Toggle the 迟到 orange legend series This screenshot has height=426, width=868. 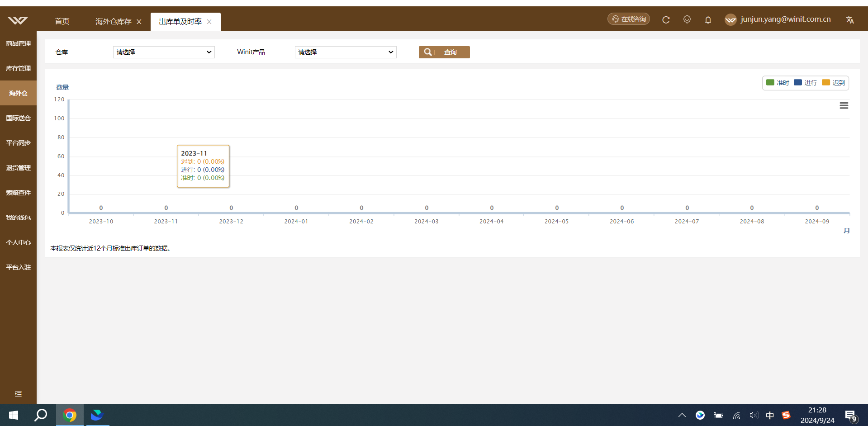pyautogui.click(x=834, y=83)
